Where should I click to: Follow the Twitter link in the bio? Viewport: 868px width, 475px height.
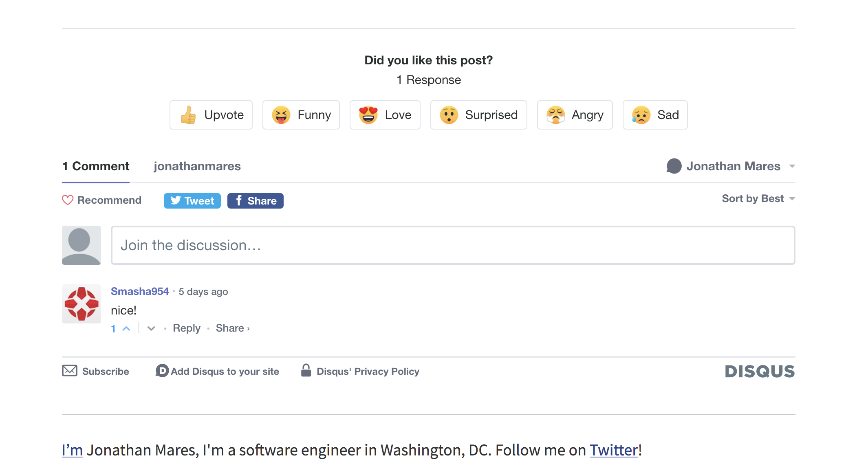613,450
